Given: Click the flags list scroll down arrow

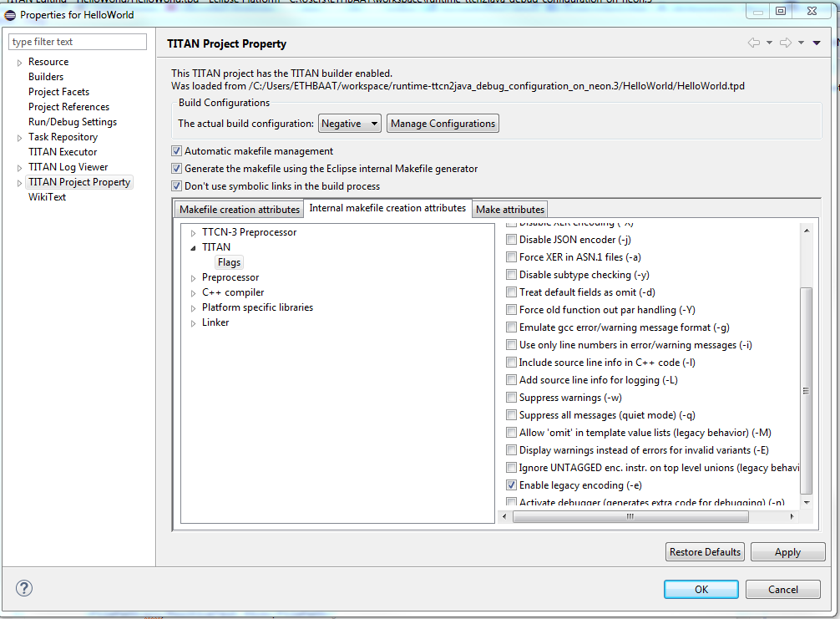Looking at the screenshot, I should coord(807,503).
